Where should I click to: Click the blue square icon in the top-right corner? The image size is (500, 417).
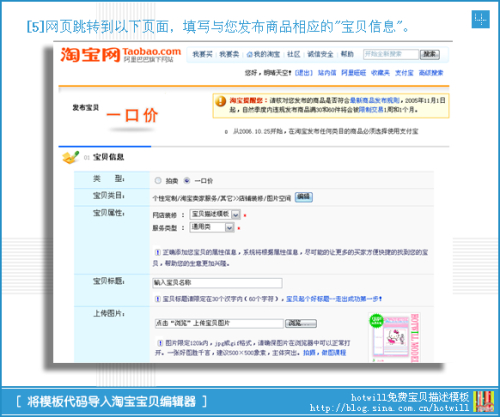click(x=481, y=19)
